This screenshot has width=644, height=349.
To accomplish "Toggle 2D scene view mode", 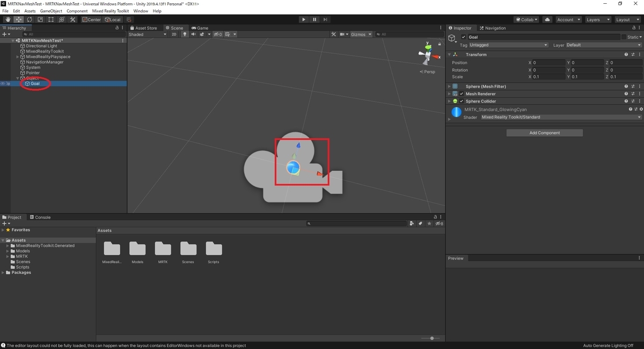I will pyautogui.click(x=174, y=34).
